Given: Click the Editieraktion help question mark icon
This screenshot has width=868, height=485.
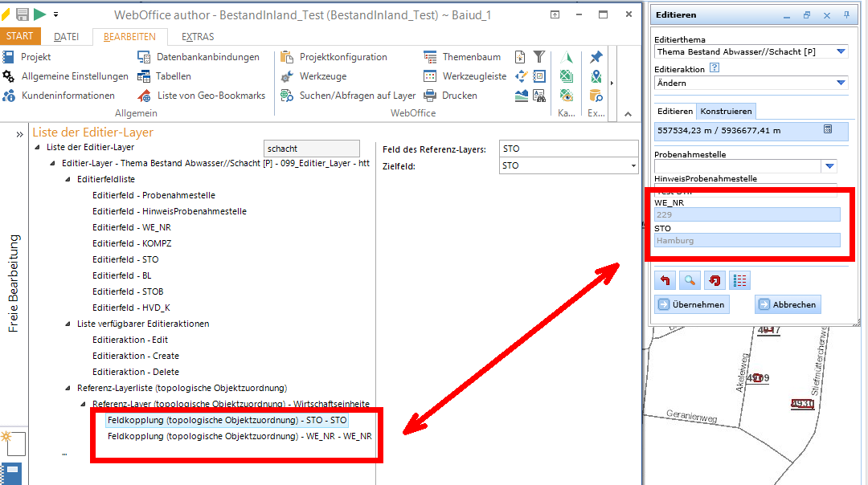Looking at the screenshot, I should pos(714,69).
